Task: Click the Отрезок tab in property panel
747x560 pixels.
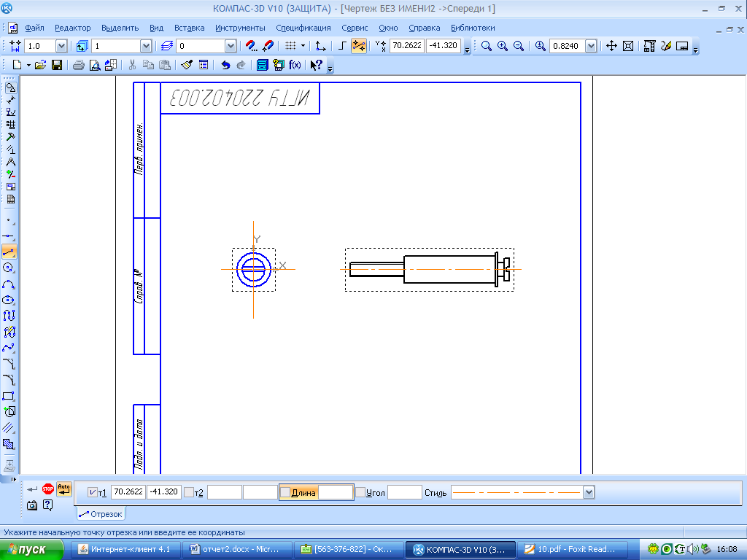Action: (x=101, y=514)
